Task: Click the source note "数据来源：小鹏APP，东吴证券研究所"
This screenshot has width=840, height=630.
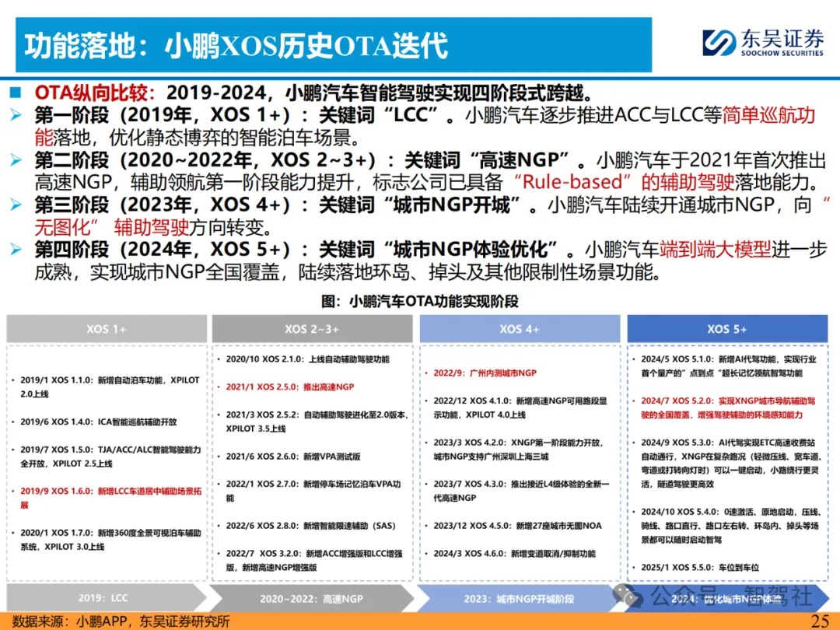Action: 121,621
